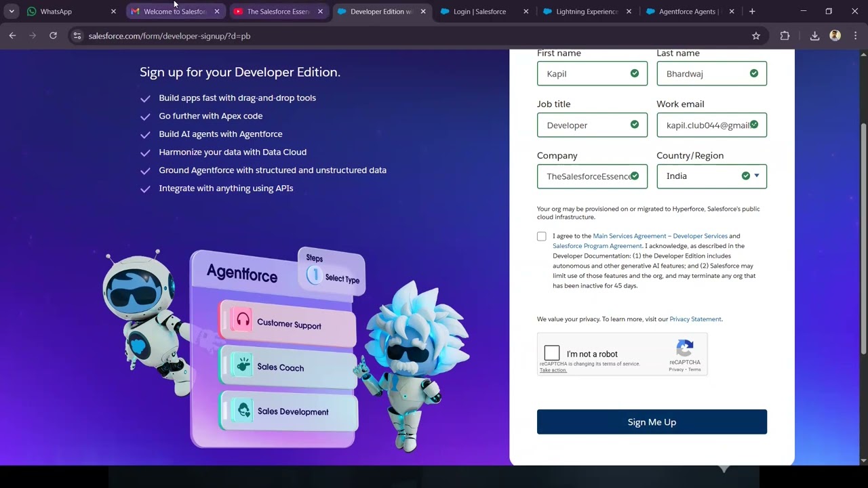Click the reCAPTCHA Take action link
Image resolution: width=868 pixels, height=488 pixels.
tap(553, 370)
